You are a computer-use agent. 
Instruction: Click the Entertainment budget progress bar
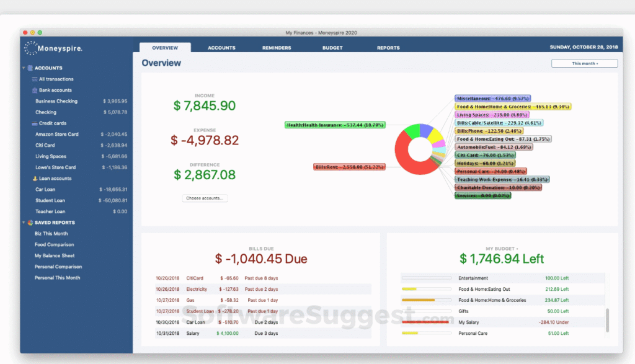[427, 278]
